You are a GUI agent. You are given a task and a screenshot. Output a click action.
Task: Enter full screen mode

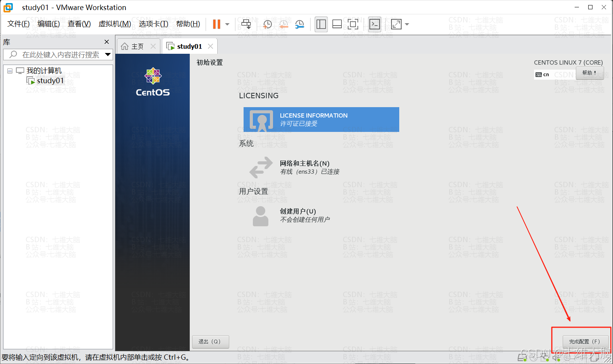pyautogui.click(x=353, y=24)
